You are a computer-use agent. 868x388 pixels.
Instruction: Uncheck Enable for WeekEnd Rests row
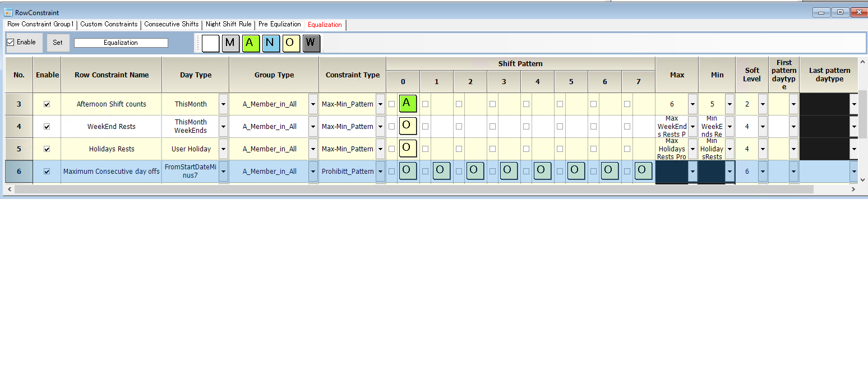(x=47, y=126)
